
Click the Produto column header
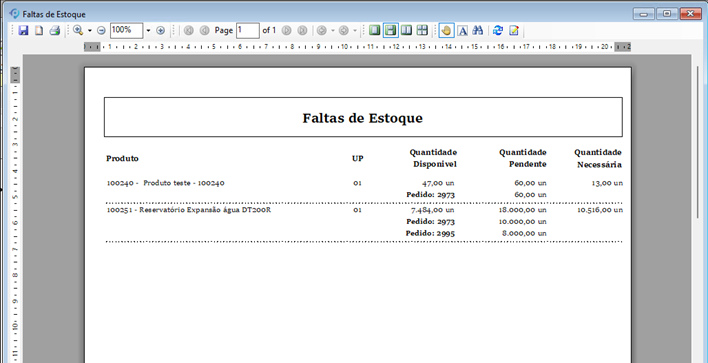tap(122, 158)
